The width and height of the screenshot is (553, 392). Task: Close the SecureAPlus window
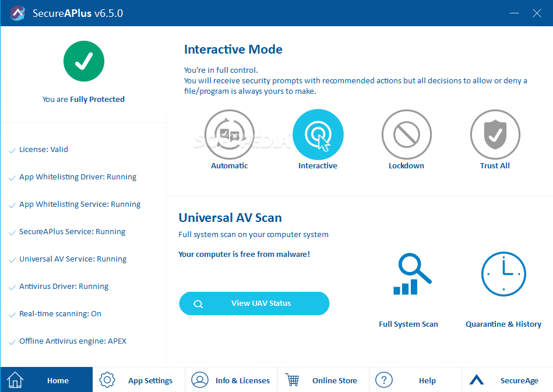coord(537,13)
